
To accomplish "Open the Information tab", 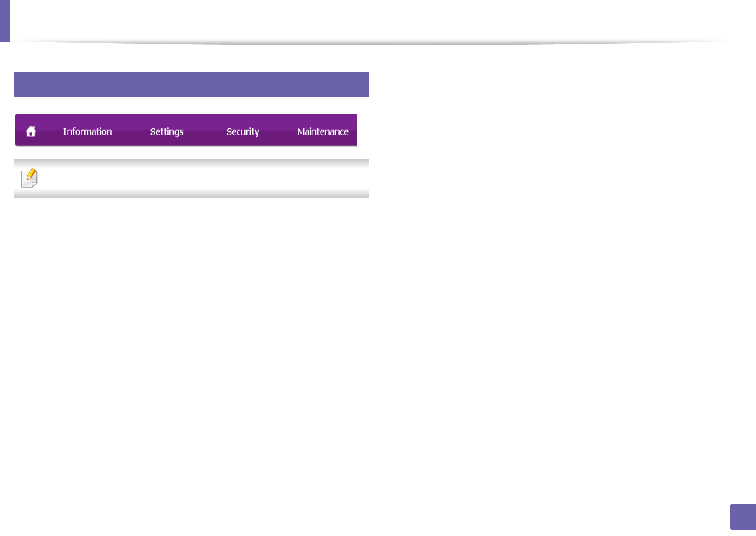I will click(87, 131).
